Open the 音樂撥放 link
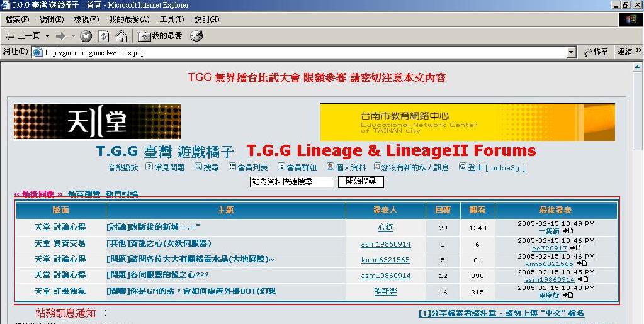644x324 pixels. [123, 167]
